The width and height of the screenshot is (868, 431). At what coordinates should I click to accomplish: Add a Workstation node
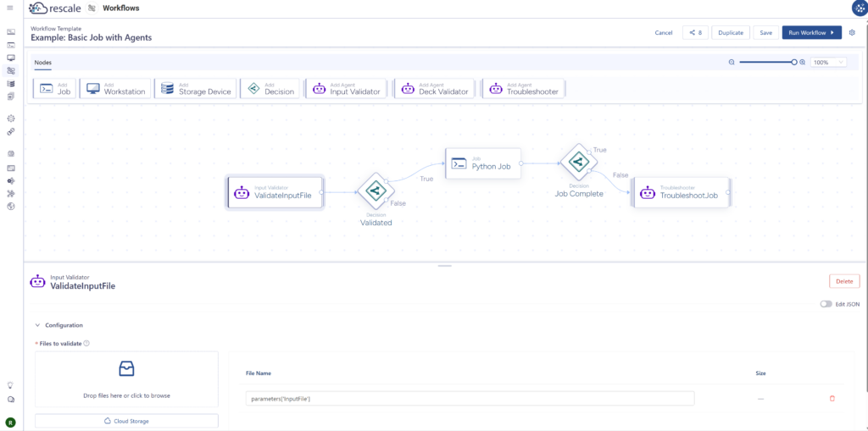116,89
